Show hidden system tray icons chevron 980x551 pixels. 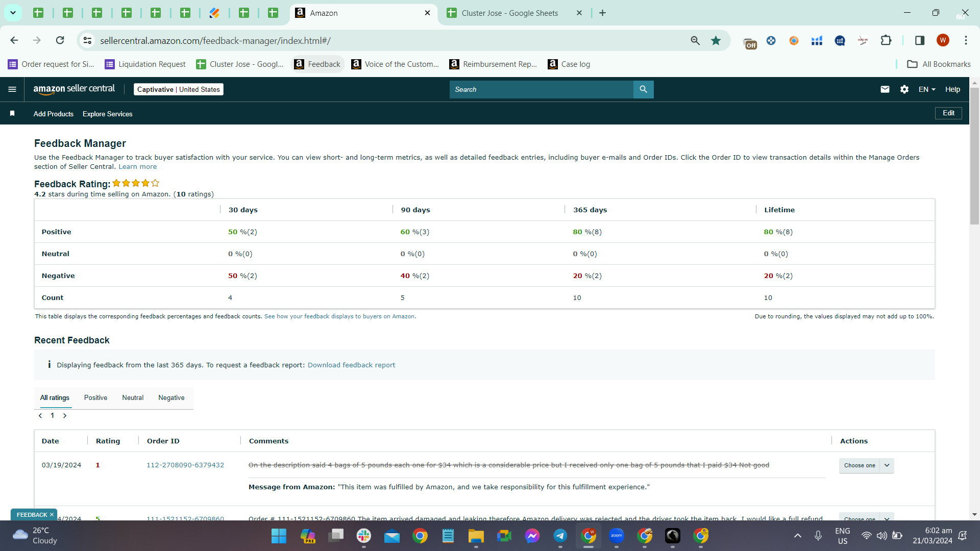click(798, 536)
